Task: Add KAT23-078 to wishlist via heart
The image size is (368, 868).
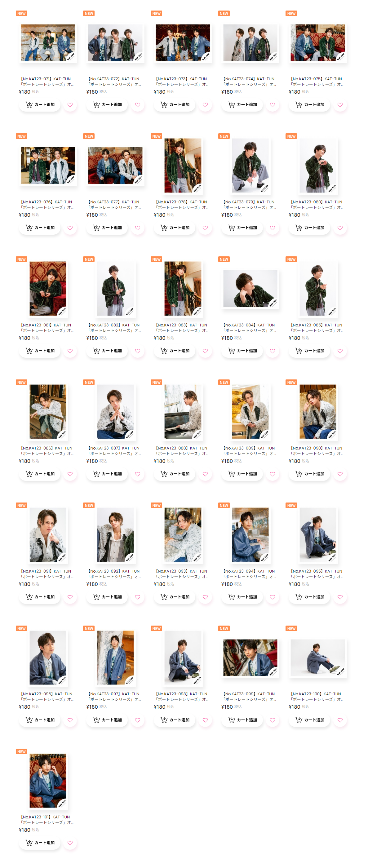Action: click(x=205, y=228)
